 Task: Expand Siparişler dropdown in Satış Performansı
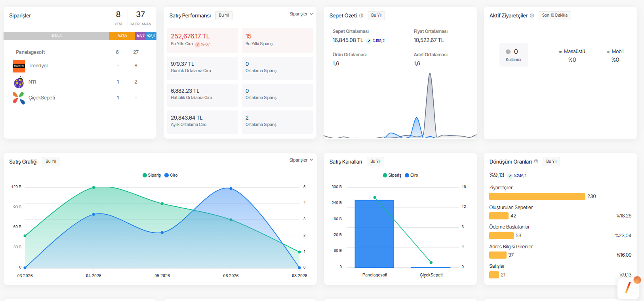pyautogui.click(x=301, y=14)
